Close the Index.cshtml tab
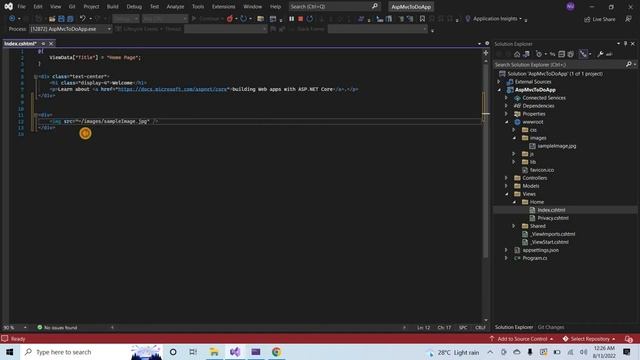 (51, 43)
